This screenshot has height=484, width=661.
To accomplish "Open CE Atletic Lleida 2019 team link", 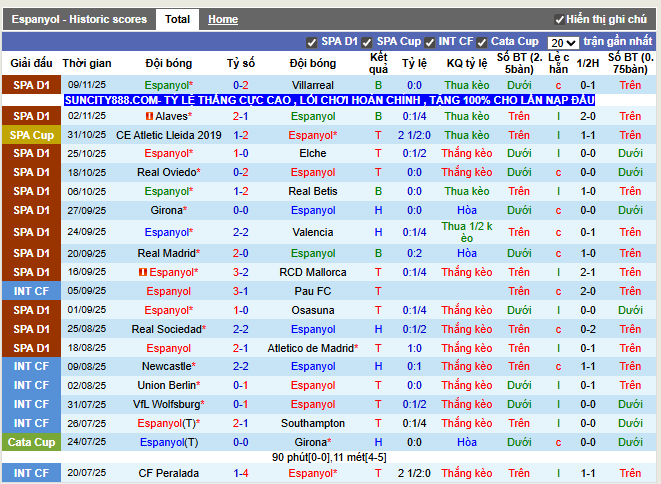I will pyautogui.click(x=169, y=135).
